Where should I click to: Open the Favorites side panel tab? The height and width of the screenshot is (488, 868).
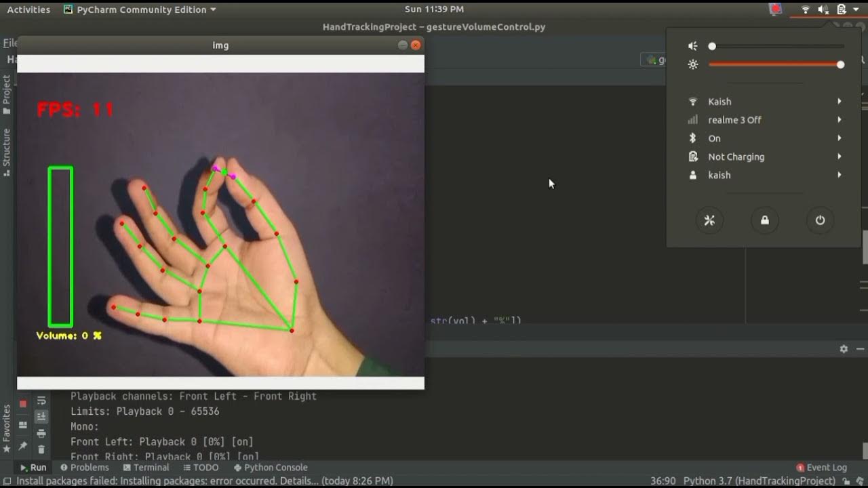[x=7, y=428]
